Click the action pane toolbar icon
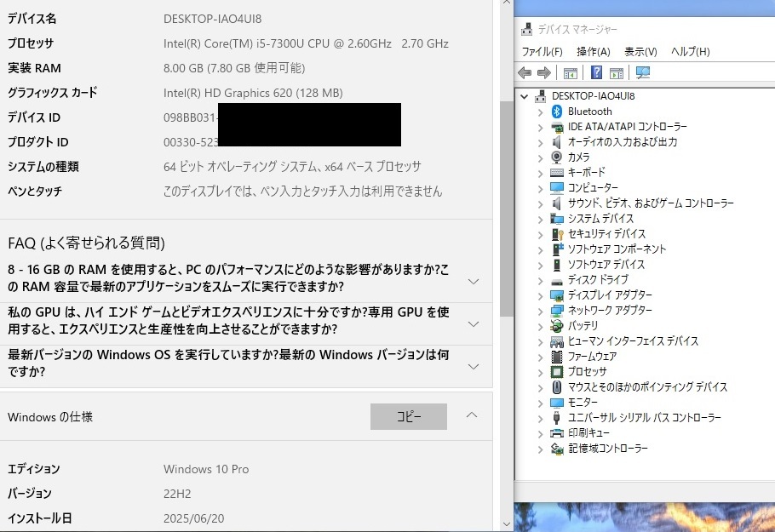The height and width of the screenshot is (532, 775). point(617,73)
